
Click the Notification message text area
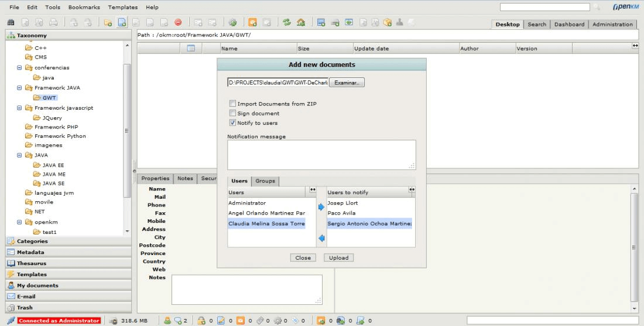coord(321,155)
